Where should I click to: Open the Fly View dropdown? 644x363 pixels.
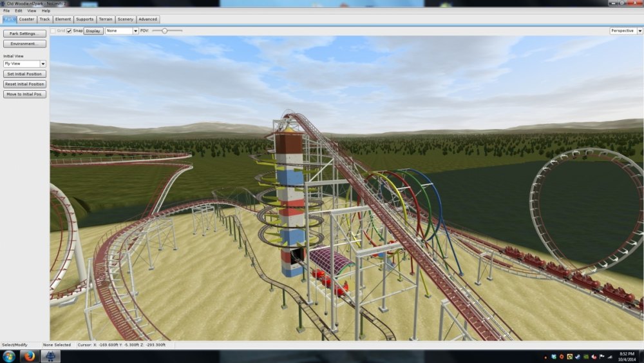pos(24,64)
